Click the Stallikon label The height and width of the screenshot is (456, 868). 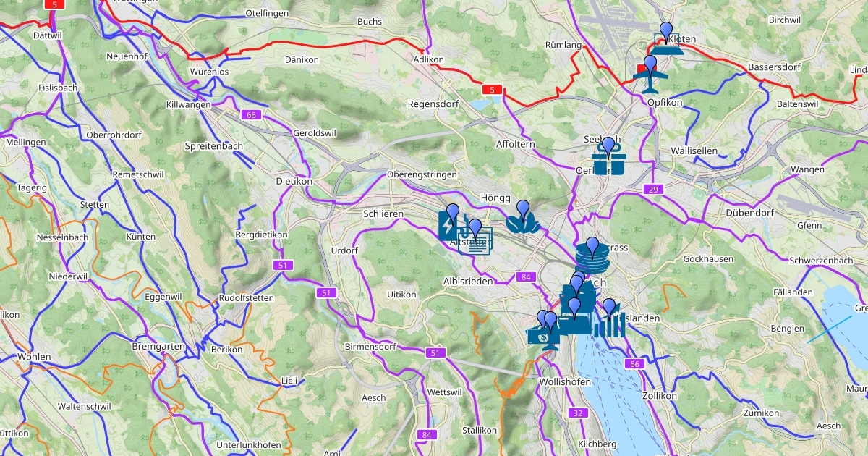coord(480,430)
